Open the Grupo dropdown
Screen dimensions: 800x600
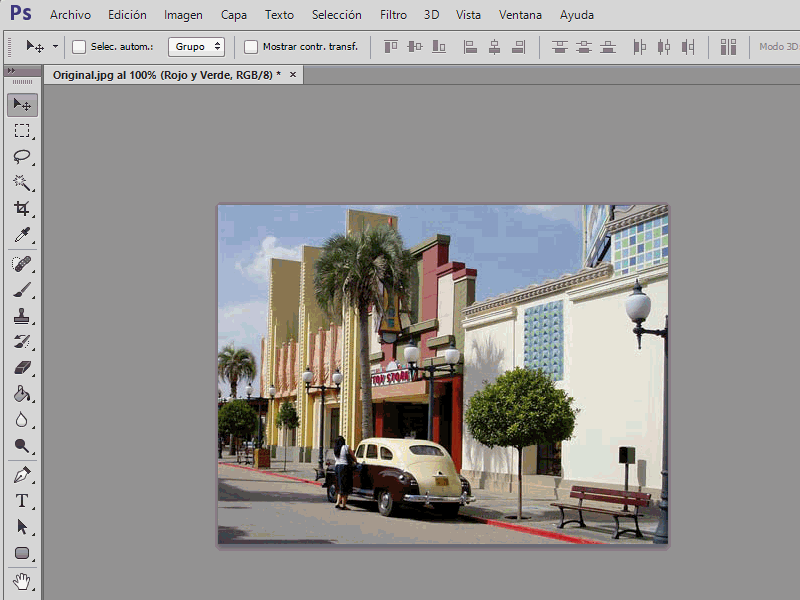point(196,47)
